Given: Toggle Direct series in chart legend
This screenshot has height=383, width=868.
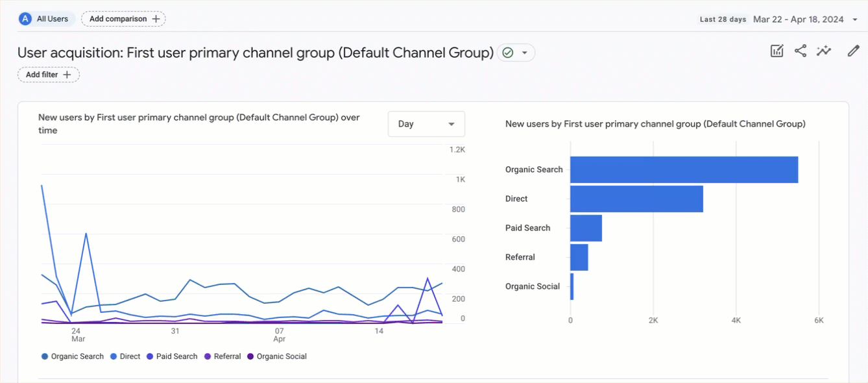Looking at the screenshot, I should click(125, 356).
